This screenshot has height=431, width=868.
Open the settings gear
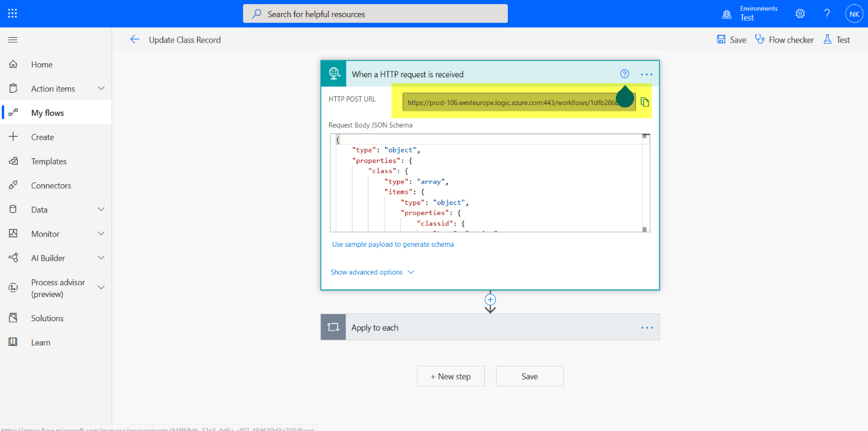[800, 13]
